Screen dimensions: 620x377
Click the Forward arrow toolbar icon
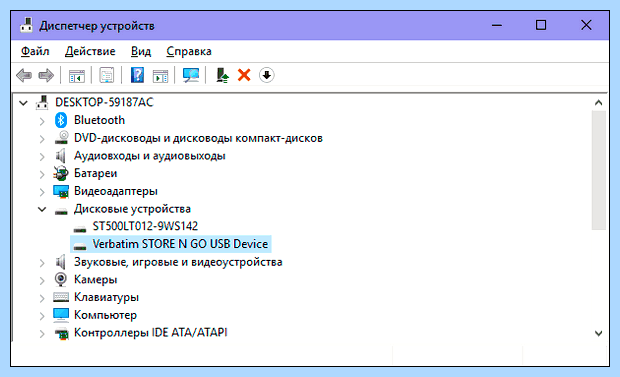click(46, 75)
